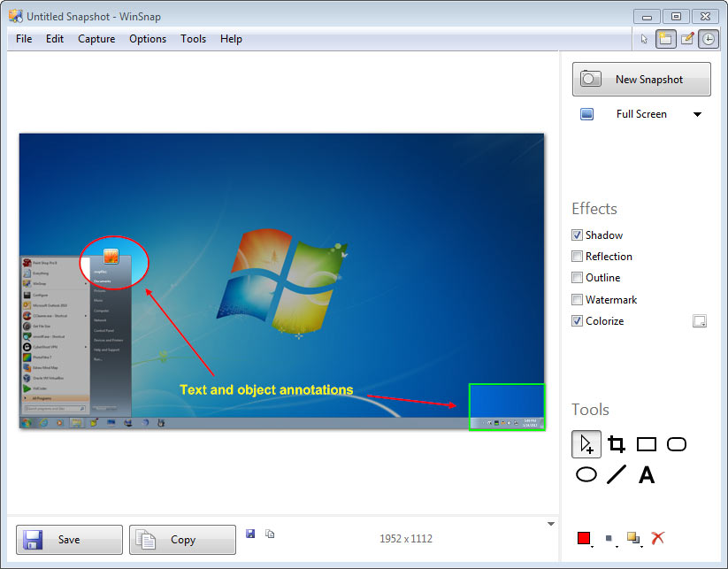
Task: Select the Crop tool
Action: [617, 444]
